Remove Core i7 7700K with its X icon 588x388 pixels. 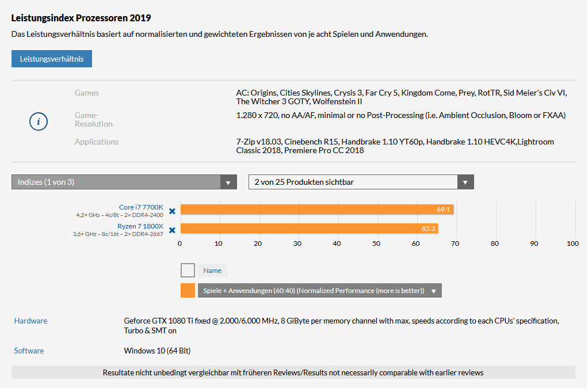[172, 211]
